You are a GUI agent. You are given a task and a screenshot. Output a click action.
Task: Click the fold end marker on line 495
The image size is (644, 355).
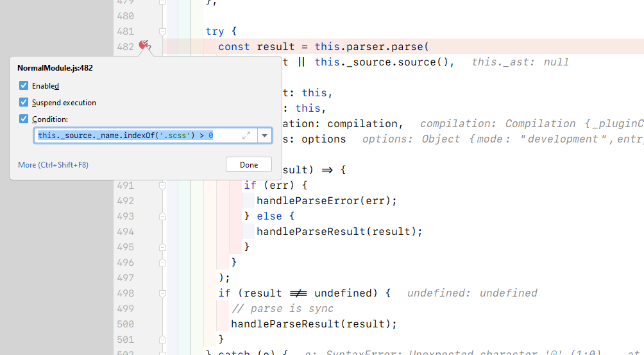[x=163, y=247]
